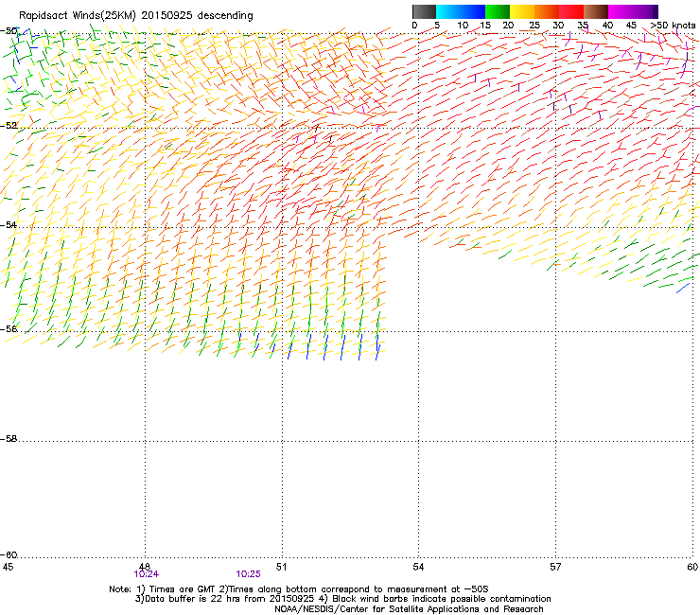Click the red 30-35 knots legend swatch
The width and height of the screenshot is (700, 615).
(x=571, y=11)
